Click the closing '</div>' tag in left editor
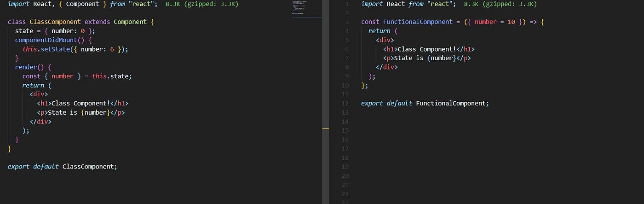The width and height of the screenshot is (644, 204). [40, 122]
